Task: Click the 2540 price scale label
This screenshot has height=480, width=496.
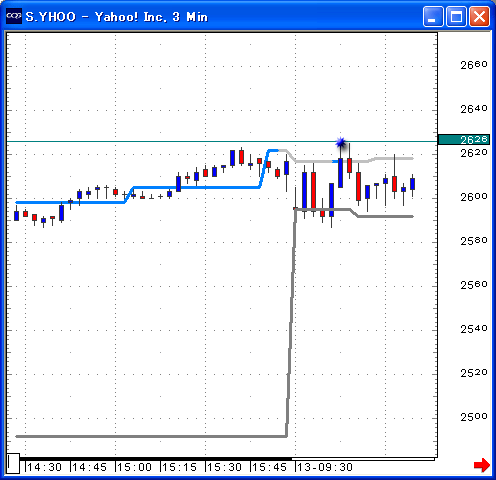Action: (x=474, y=329)
